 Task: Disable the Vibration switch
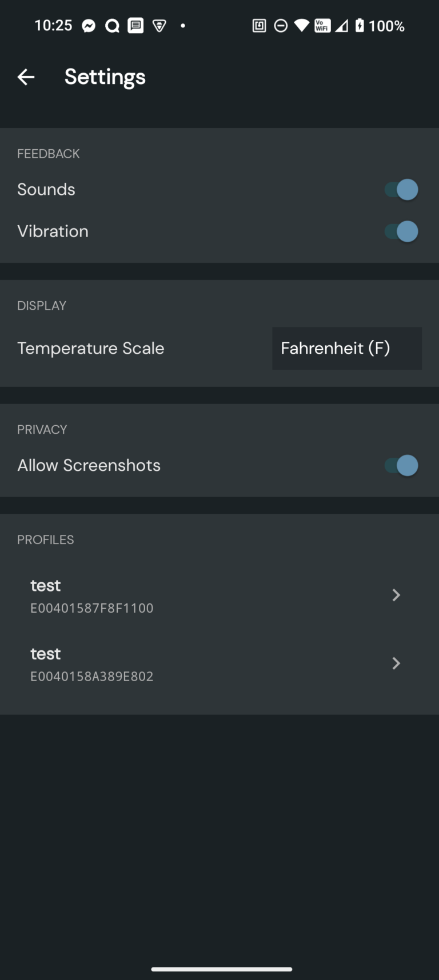point(401,231)
